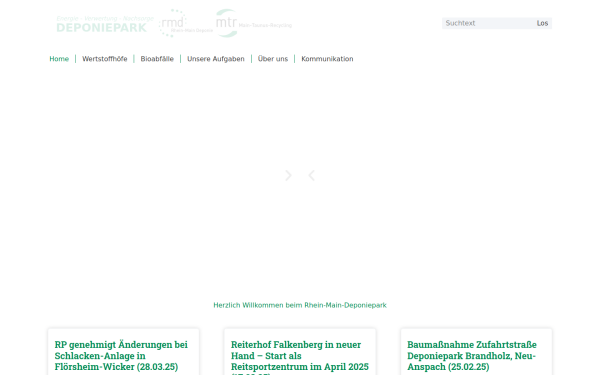
Task: Click the slider left-pointing arrow
Action: click(311, 176)
